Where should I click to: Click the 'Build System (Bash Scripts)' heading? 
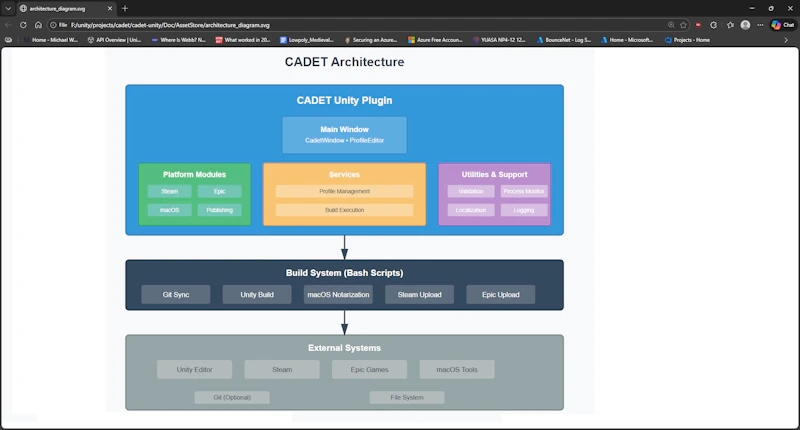tap(344, 273)
